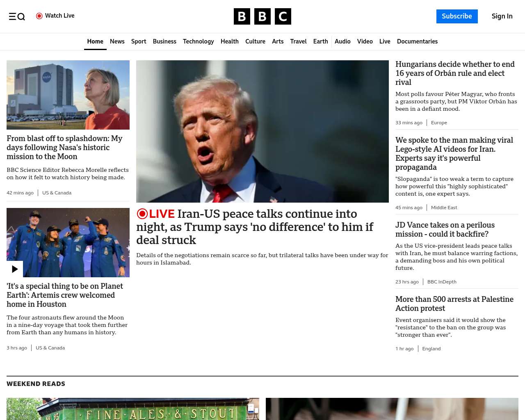Read Hungarians decide Orbán election headline
This screenshot has width=525, height=420.
click(455, 73)
